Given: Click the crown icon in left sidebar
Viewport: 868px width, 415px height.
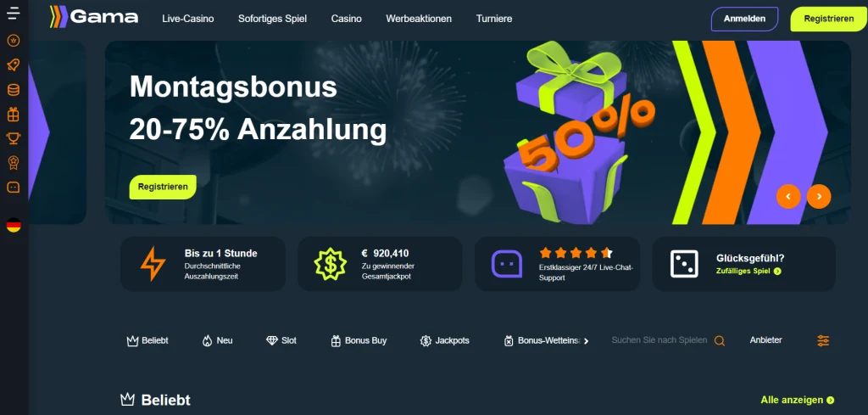Looking at the screenshot, I should point(14,40).
